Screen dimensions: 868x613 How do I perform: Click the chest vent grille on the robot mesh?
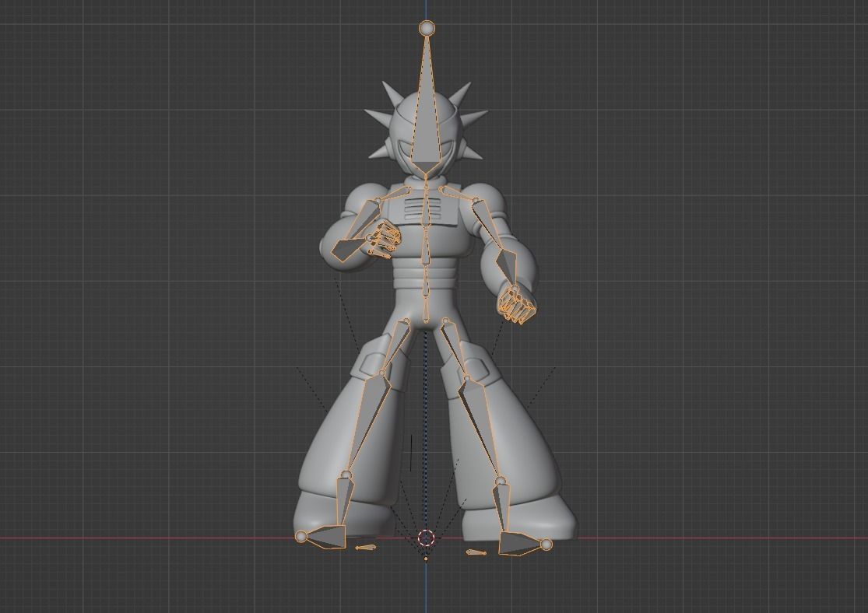pyautogui.click(x=424, y=211)
